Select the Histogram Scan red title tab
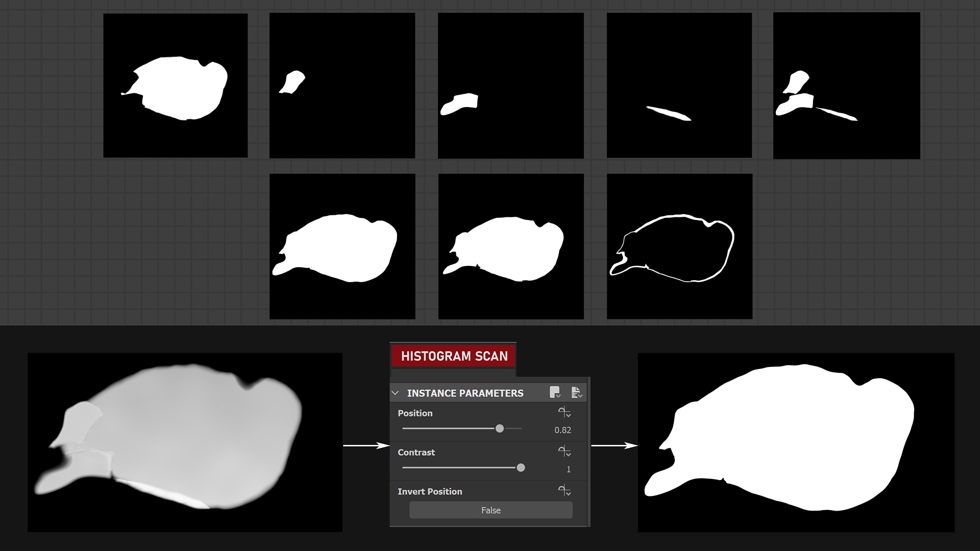The height and width of the screenshot is (551, 980). click(454, 356)
